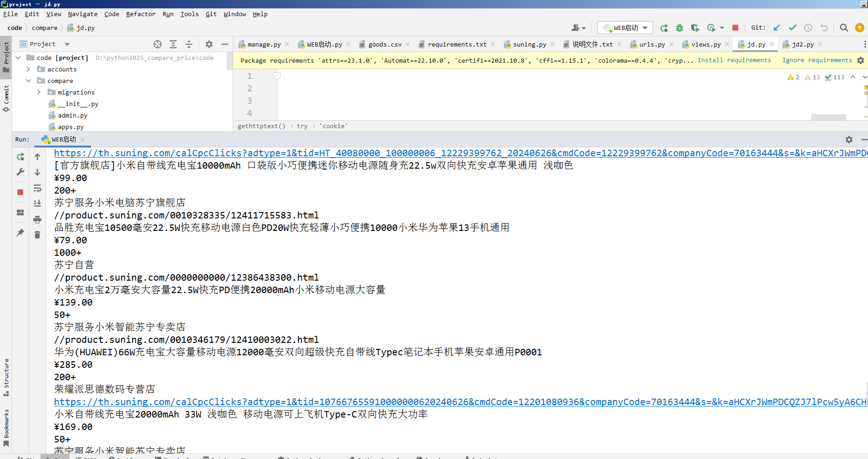Open Commit tool window sidebar tab
Viewport: 868px width, 459px height.
(6, 98)
